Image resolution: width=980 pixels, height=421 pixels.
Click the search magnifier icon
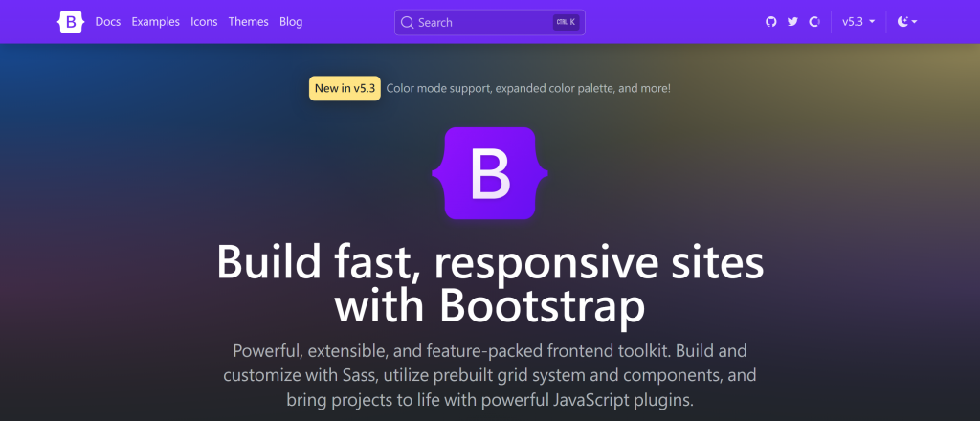(407, 23)
